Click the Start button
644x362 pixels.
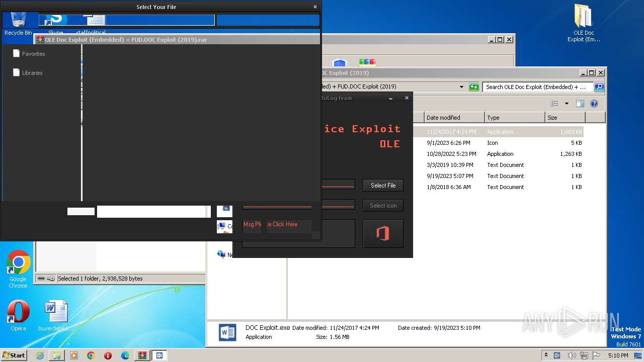coord(14,355)
